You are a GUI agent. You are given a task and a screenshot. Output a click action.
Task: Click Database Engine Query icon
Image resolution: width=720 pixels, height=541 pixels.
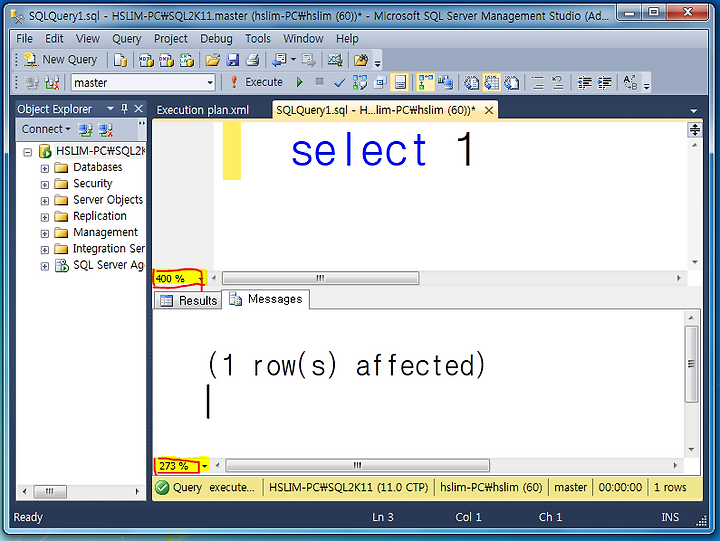click(120, 60)
